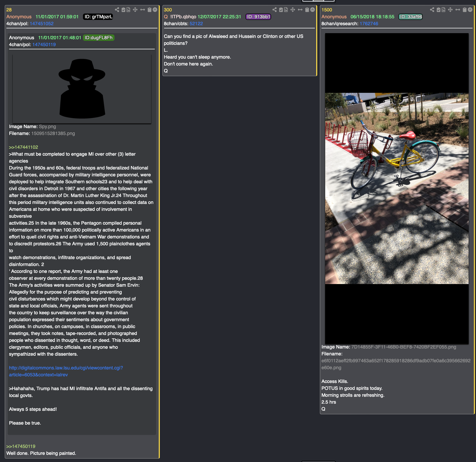Click the ID: grTMpzrL badge

click(x=98, y=17)
